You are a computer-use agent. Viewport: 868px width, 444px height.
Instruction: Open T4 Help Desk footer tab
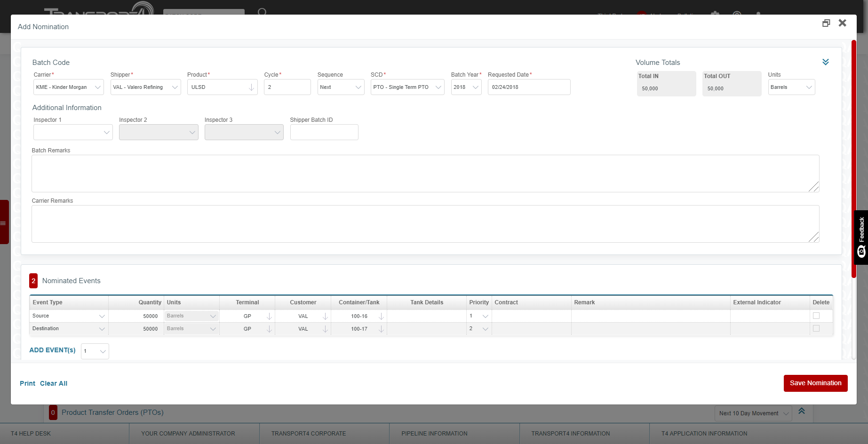coord(31,433)
